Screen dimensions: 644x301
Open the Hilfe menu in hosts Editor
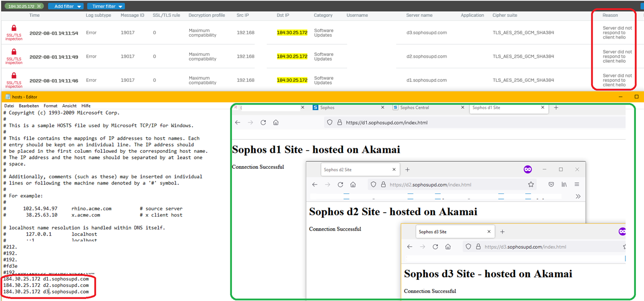click(86, 106)
